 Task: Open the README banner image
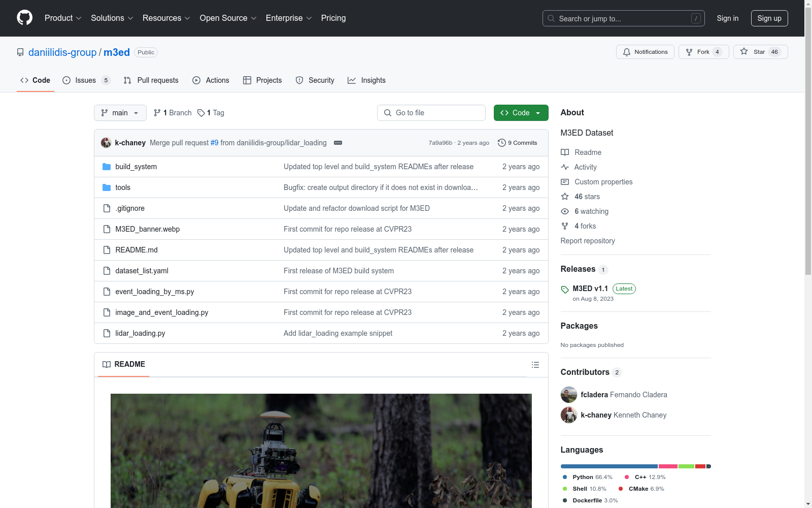coord(321,451)
